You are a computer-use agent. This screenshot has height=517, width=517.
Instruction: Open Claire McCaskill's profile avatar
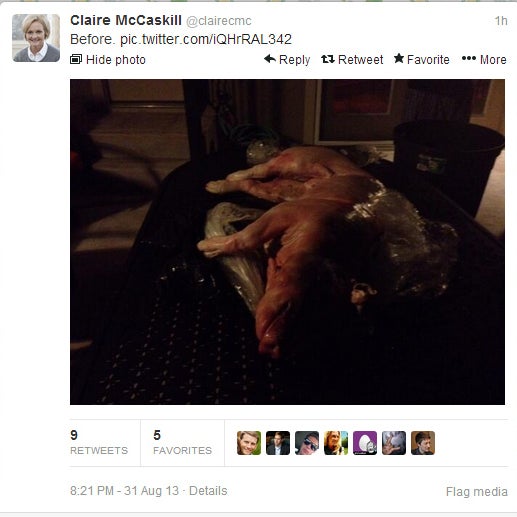pos(36,38)
